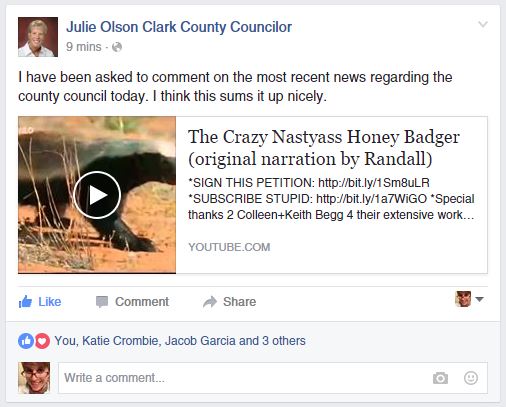Click the Comment speech bubble icon

(102, 302)
